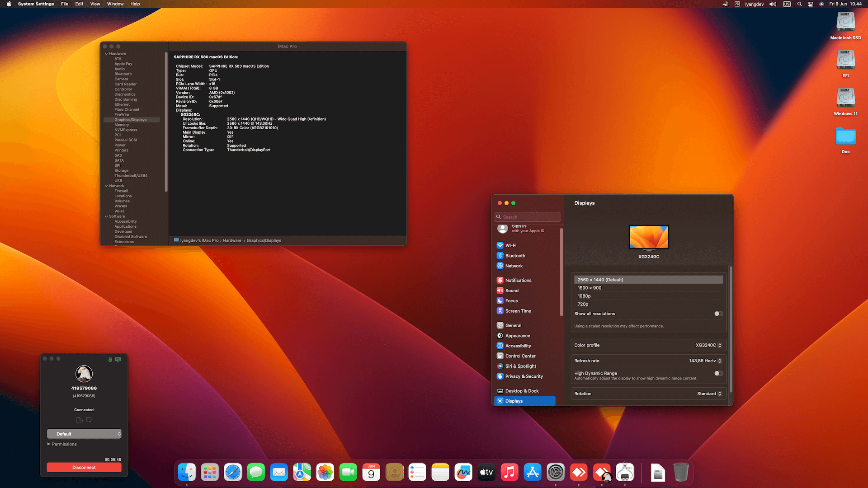Open Bluetooth settings in sidebar
Viewport: 868px width, 488px height.
[515, 256]
